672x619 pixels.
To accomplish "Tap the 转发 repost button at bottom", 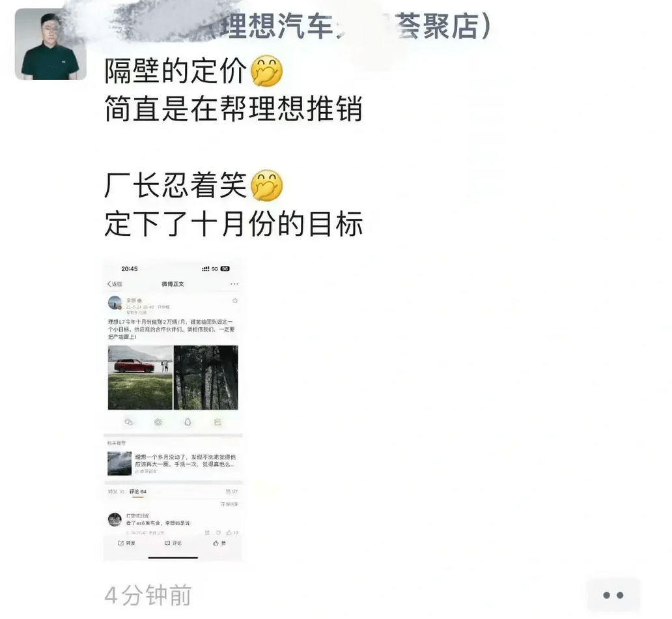I will (126, 543).
